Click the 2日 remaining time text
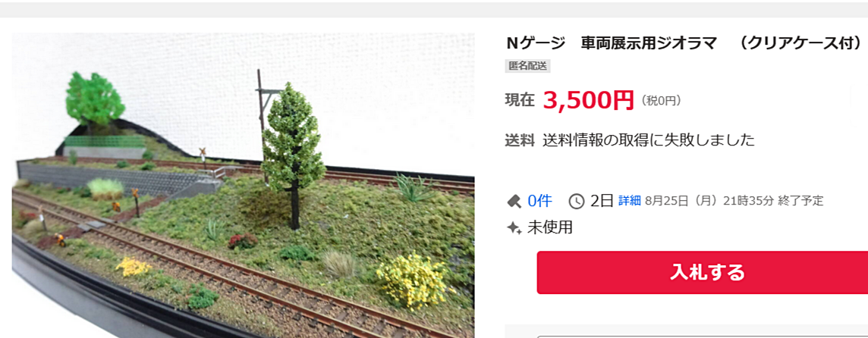 tap(602, 201)
